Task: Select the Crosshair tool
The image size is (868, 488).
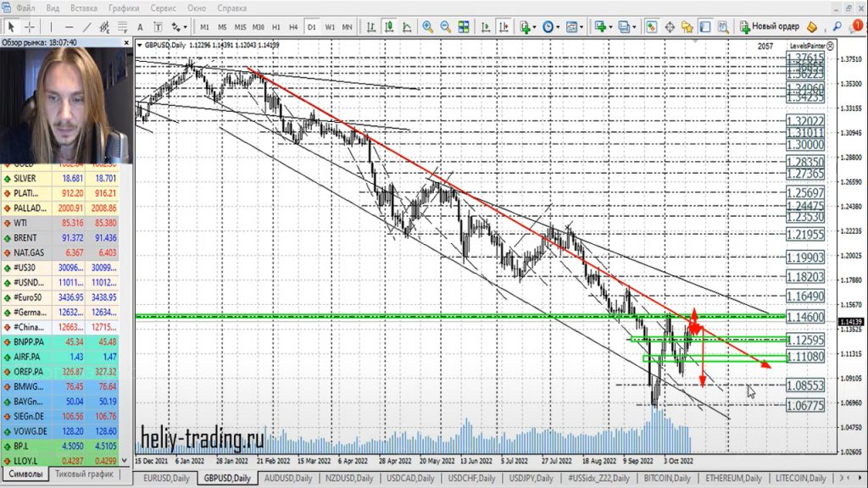Action: pyautogui.click(x=28, y=26)
